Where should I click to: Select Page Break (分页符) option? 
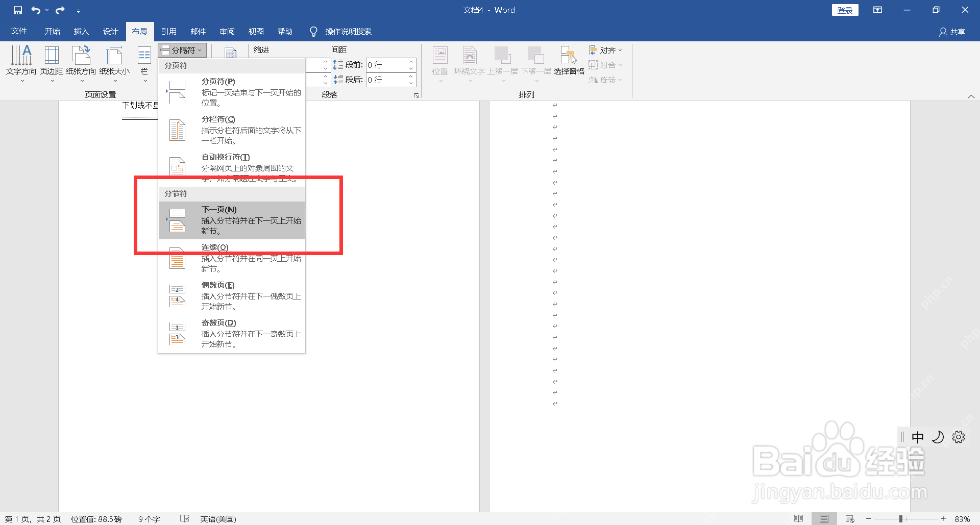[x=232, y=92]
